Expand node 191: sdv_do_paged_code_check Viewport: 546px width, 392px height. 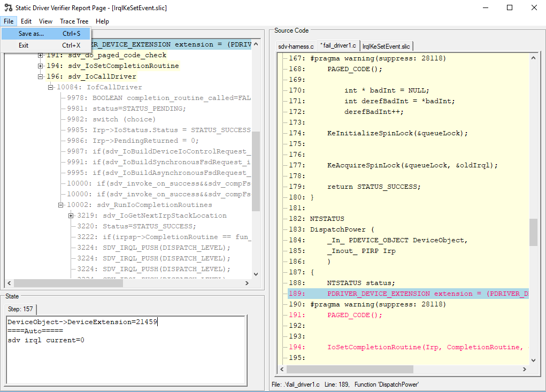point(41,56)
